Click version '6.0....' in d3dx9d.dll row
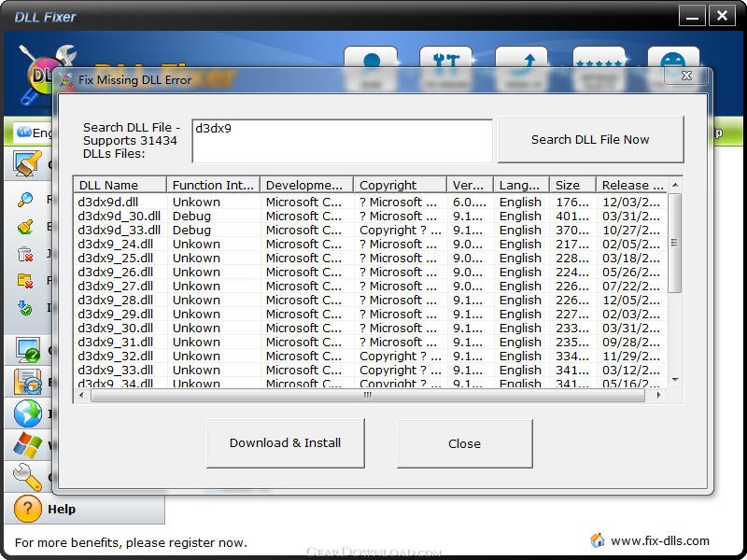 click(x=470, y=202)
